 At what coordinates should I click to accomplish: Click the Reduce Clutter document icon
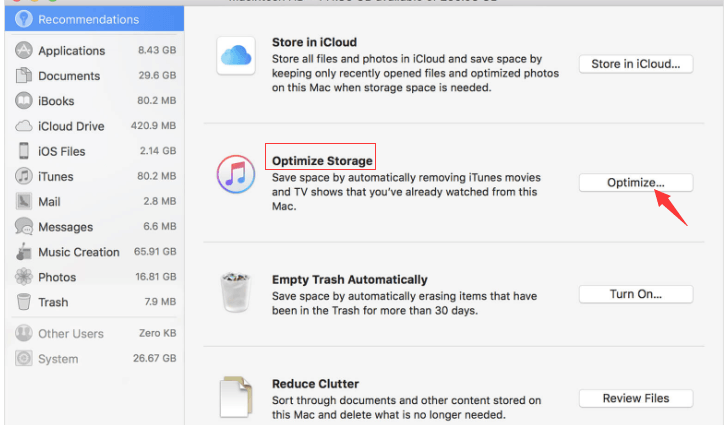click(x=236, y=397)
